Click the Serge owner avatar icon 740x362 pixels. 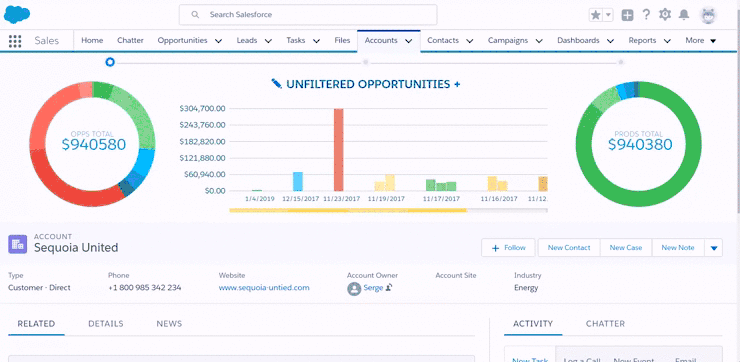354,288
